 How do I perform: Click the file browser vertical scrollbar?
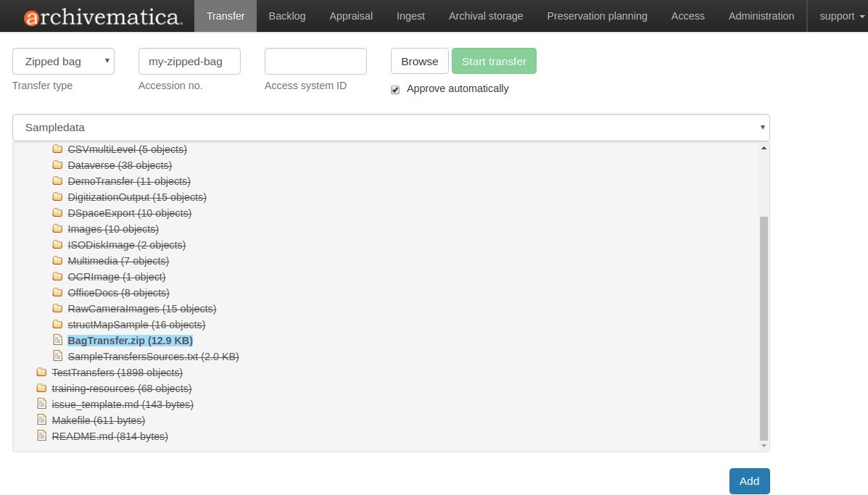coord(763,326)
